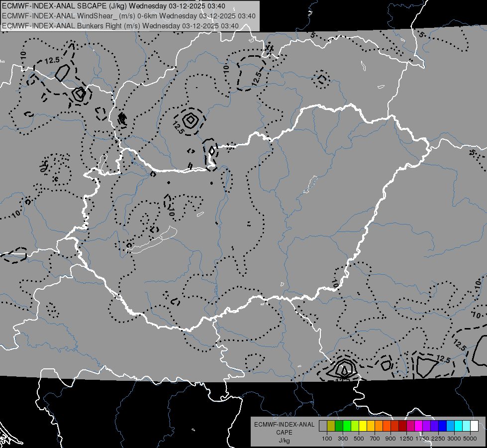
Task: Click the 1750 tick label on the legend
Action: (x=422, y=439)
